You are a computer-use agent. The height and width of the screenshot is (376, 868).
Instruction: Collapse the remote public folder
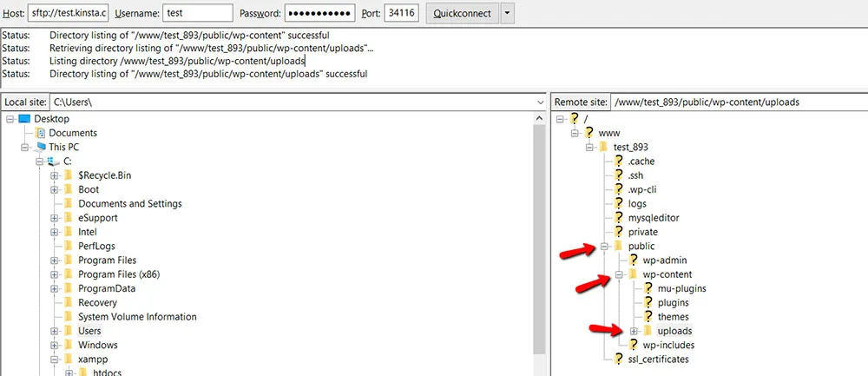(604, 247)
